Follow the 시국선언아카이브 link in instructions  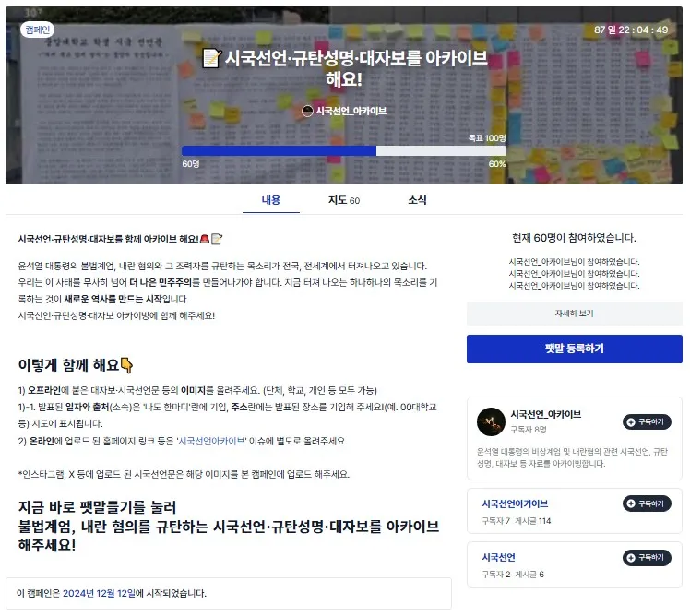211,442
